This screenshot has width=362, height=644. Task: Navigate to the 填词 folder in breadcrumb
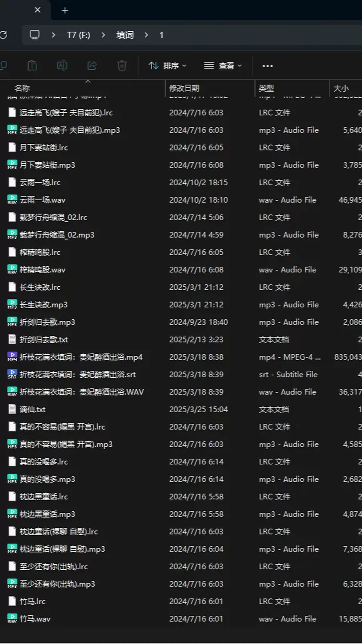pyautogui.click(x=125, y=35)
